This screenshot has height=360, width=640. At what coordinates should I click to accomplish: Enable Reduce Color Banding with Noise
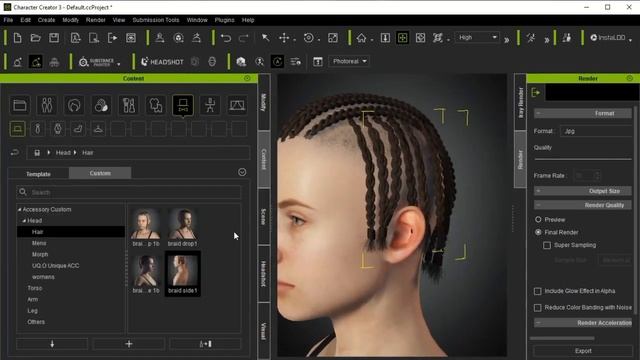538,307
